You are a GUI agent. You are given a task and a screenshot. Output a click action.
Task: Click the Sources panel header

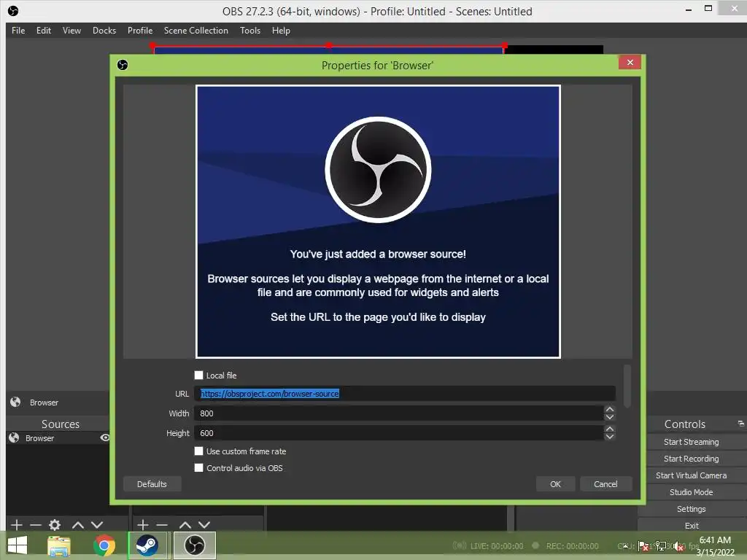60,424
